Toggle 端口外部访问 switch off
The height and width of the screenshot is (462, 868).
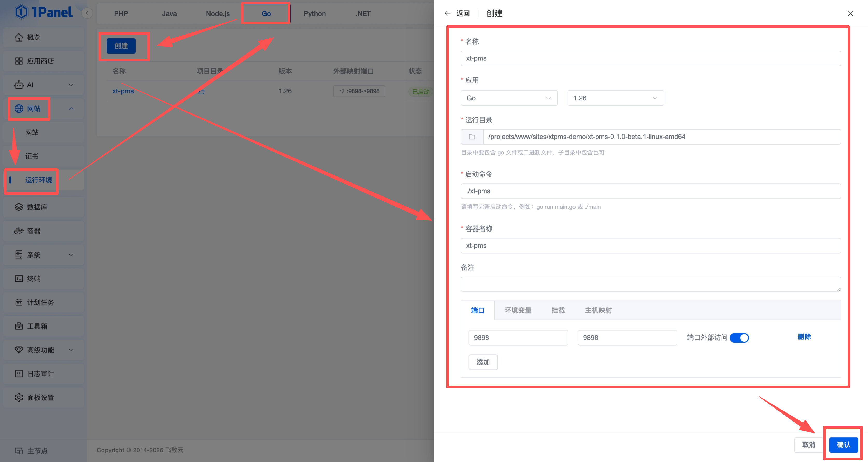(x=739, y=338)
